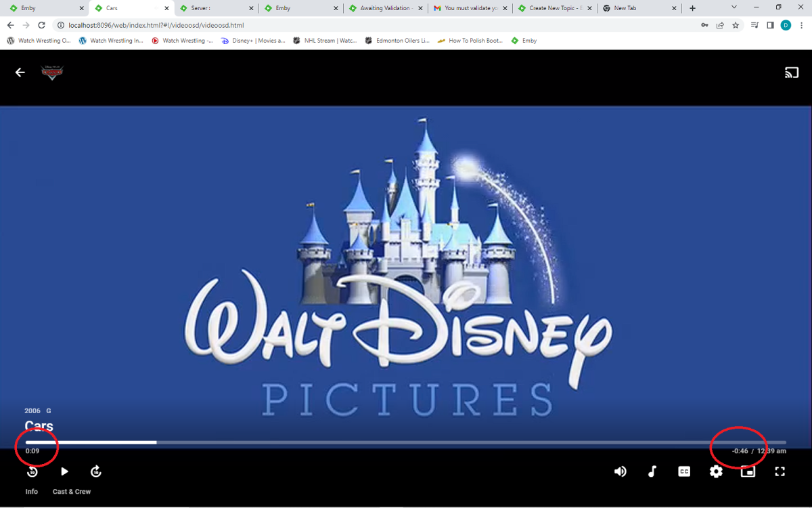Open the Info tab

tap(32, 492)
